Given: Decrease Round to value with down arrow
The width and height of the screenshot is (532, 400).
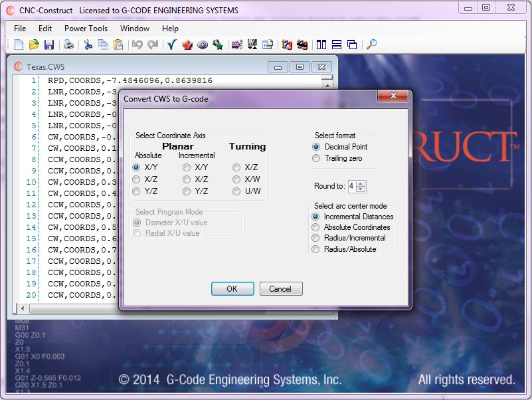Looking at the screenshot, I should tap(361, 189).
